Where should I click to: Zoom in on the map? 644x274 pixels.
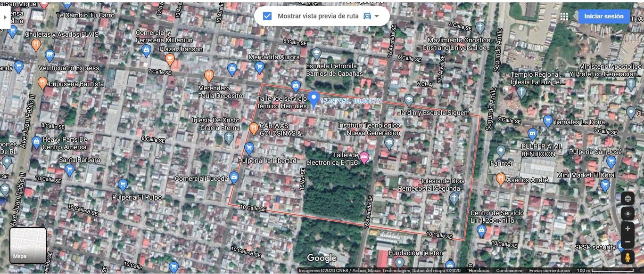tap(628, 229)
